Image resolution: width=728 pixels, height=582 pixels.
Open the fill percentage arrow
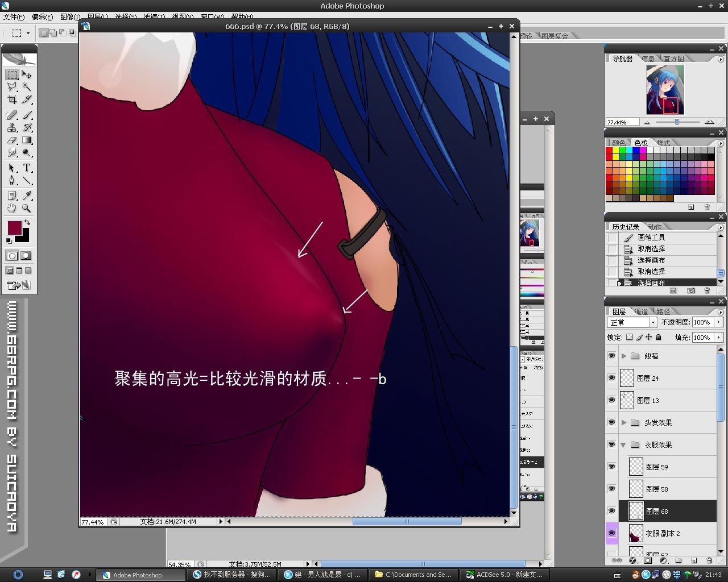tap(719, 337)
